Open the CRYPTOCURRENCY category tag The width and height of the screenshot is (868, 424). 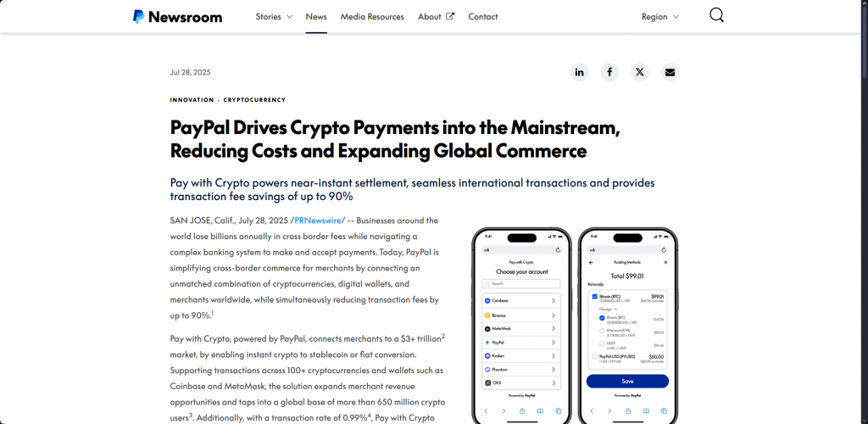(x=254, y=100)
